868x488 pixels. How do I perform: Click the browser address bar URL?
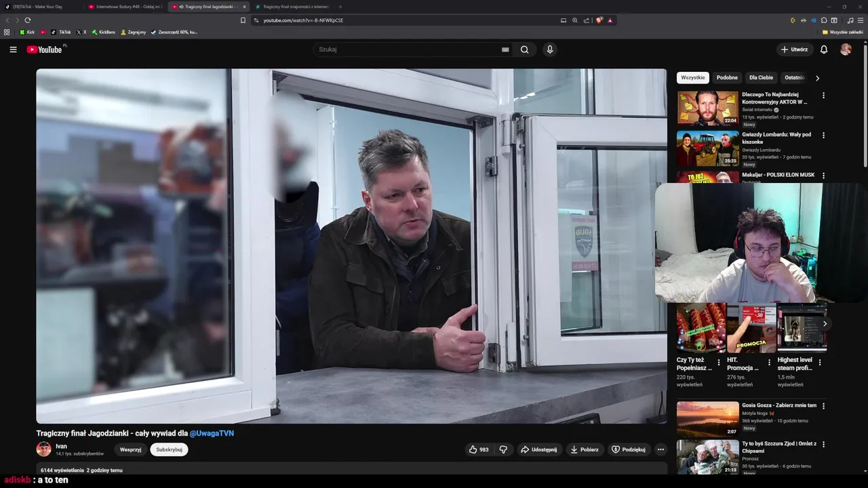coord(303,20)
